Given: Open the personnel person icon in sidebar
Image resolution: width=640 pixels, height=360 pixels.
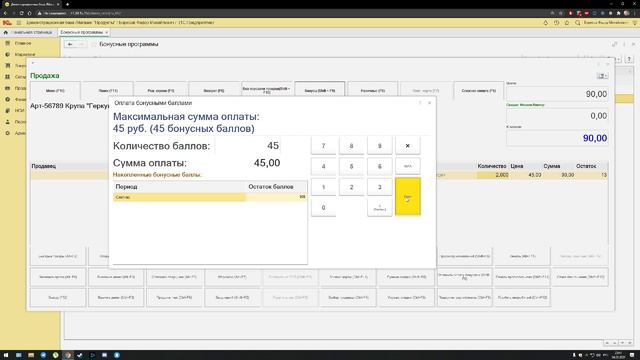Looking at the screenshot, I should (x=7, y=122).
